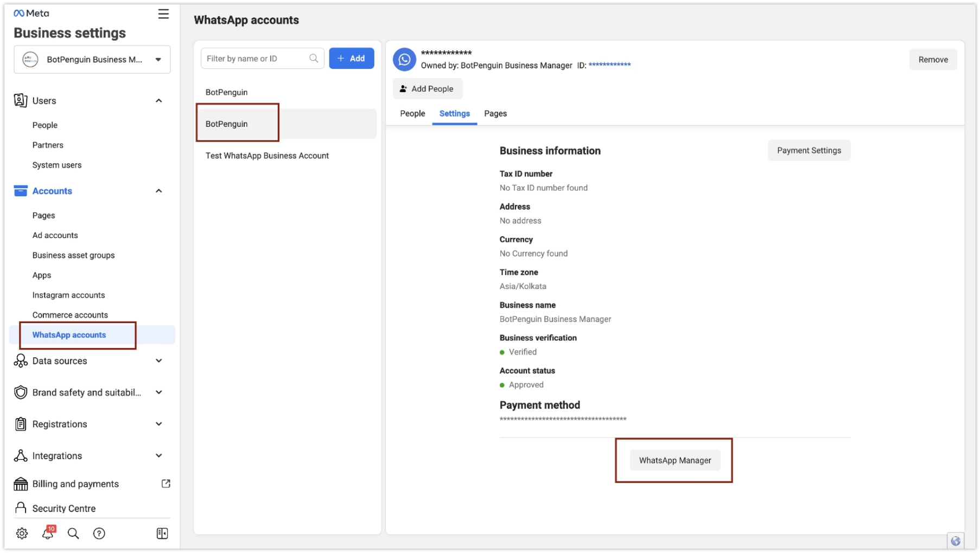Viewport: 980px width, 553px height.
Task: Click the filter search magnifier icon
Action: [x=314, y=59]
